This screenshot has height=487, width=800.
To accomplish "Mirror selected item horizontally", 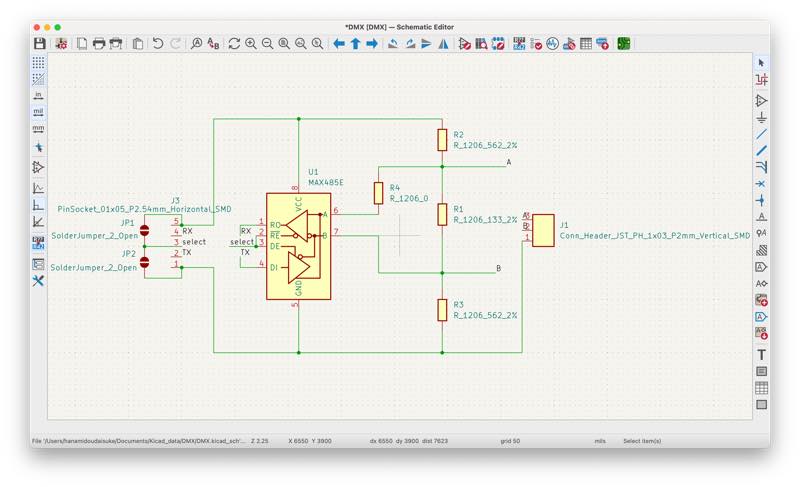I will coord(443,43).
